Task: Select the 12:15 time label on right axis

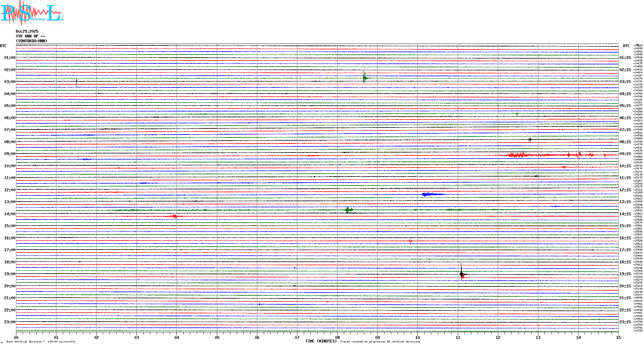Action: click(625, 190)
